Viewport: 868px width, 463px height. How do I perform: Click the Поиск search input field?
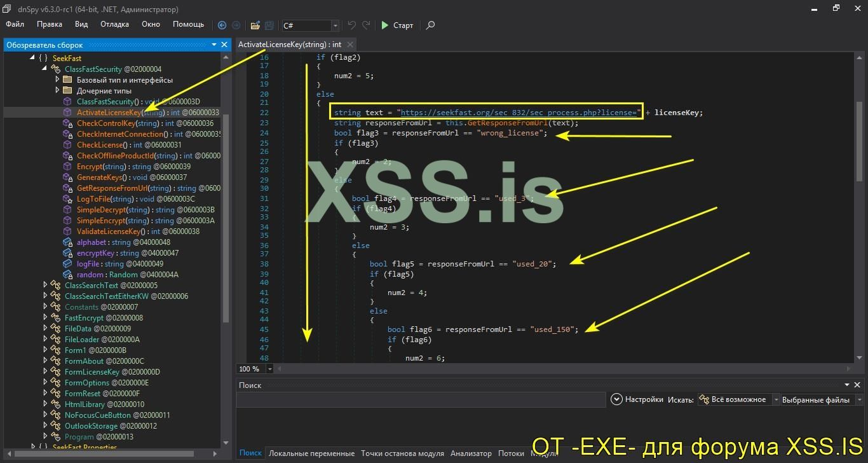click(x=421, y=400)
